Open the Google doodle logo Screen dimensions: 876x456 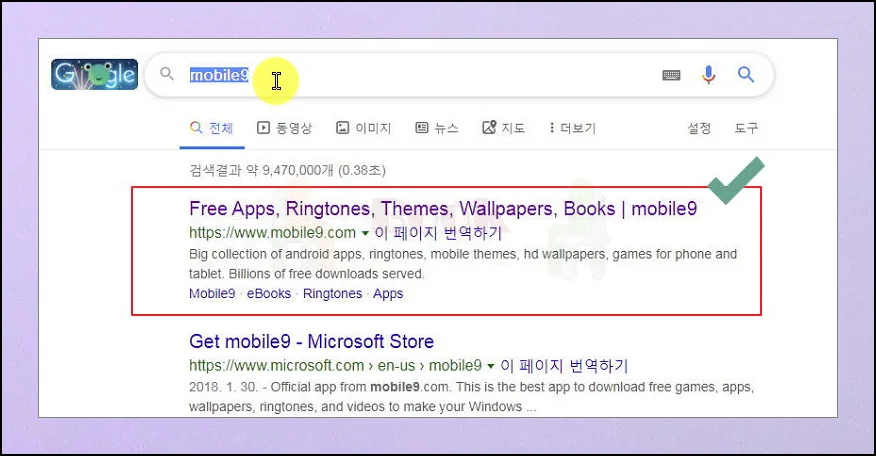coord(94,74)
